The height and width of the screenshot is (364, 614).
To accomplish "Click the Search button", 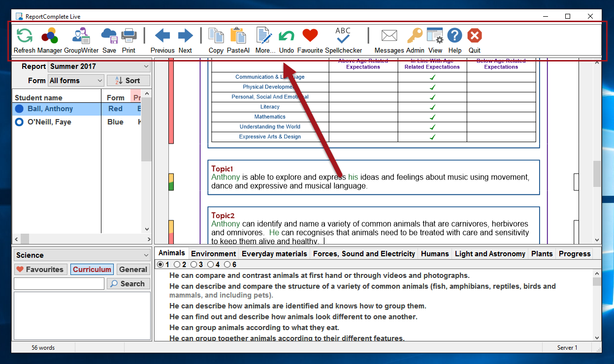I will pyautogui.click(x=129, y=284).
